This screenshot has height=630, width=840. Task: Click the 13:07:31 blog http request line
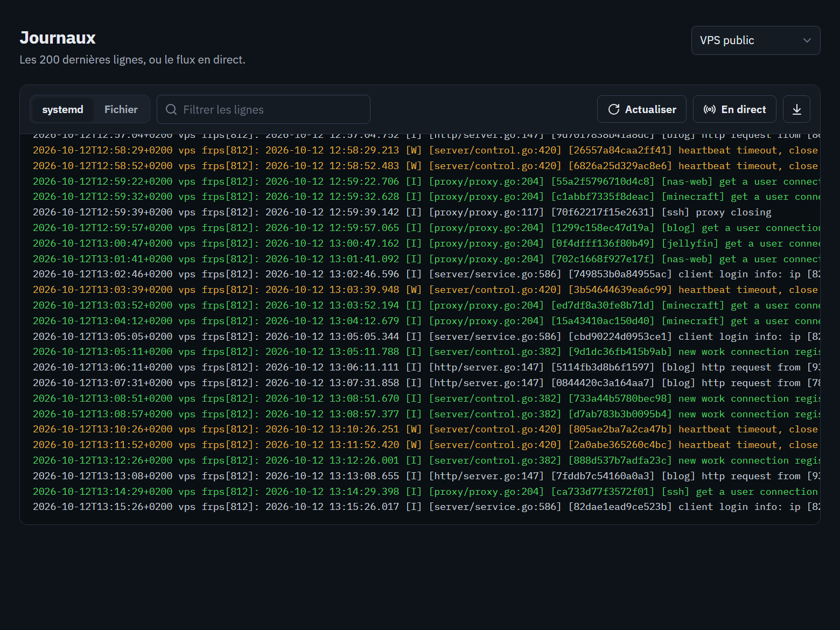(425, 383)
